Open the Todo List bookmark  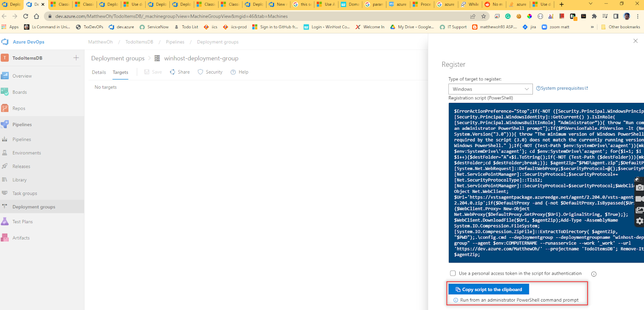[186, 27]
